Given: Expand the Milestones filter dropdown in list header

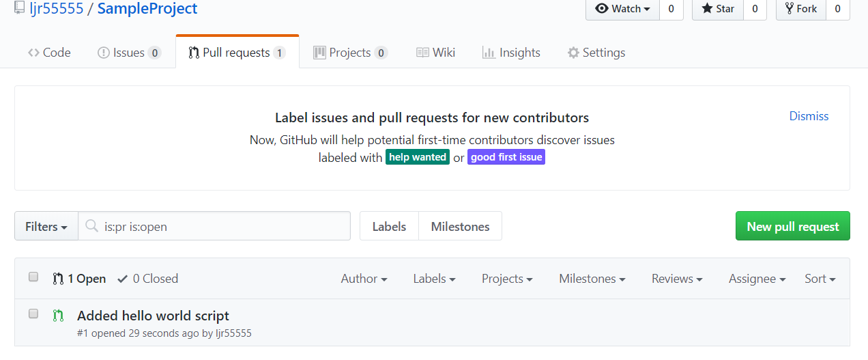Looking at the screenshot, I should [x=592, y=279].
